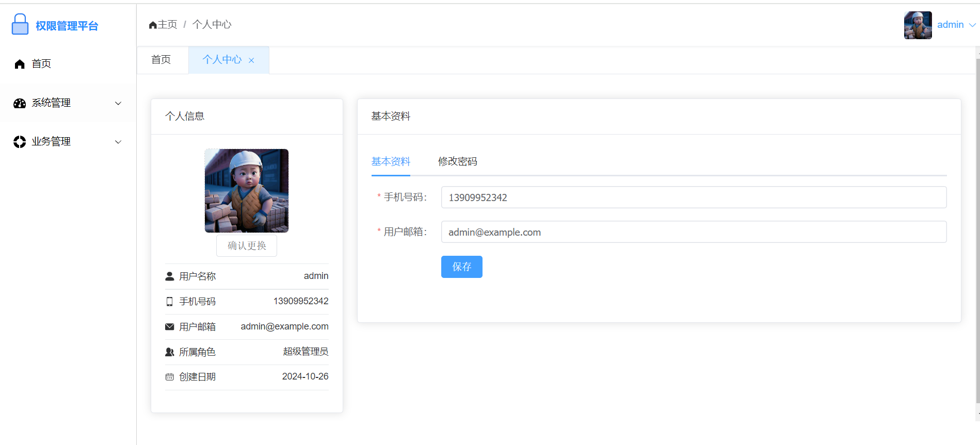Click the blue lock logo icon
This screenshot has width=980, height=445.
[x=20, y=25]
